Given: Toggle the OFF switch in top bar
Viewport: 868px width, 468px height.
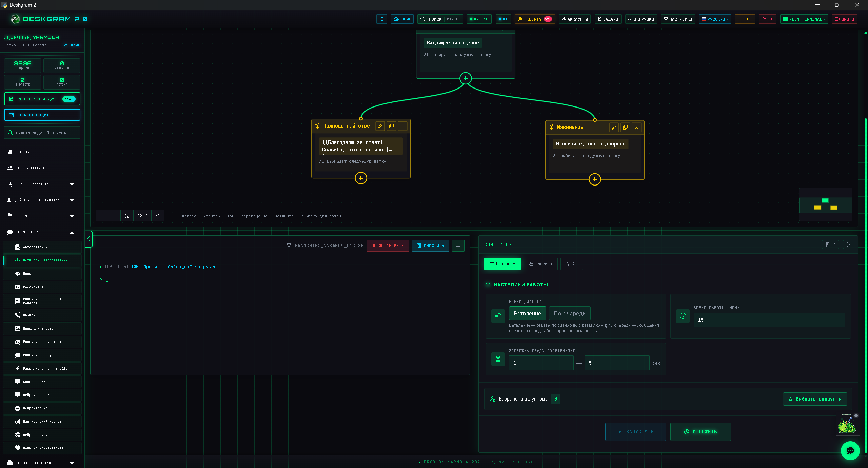Looking at the screenshot, I should click(x=745, y=19).
